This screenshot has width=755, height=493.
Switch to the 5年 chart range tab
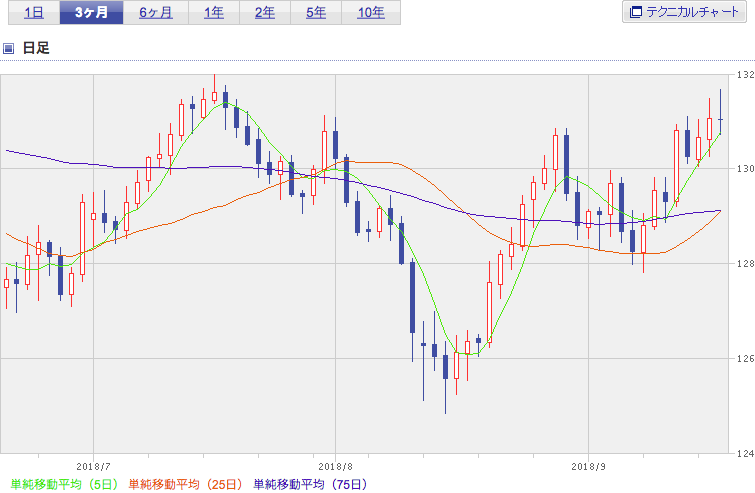pos(316,13)
